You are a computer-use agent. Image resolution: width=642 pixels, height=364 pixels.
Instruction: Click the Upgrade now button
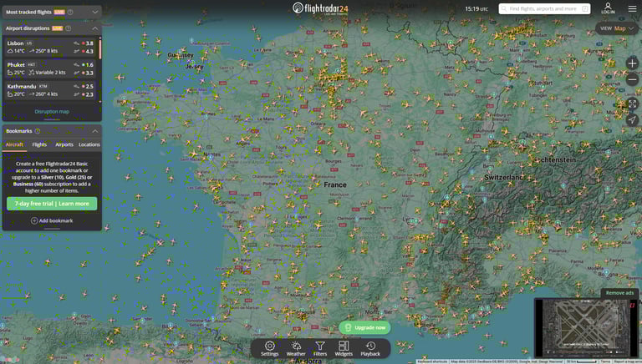click(x=364, y=327)
